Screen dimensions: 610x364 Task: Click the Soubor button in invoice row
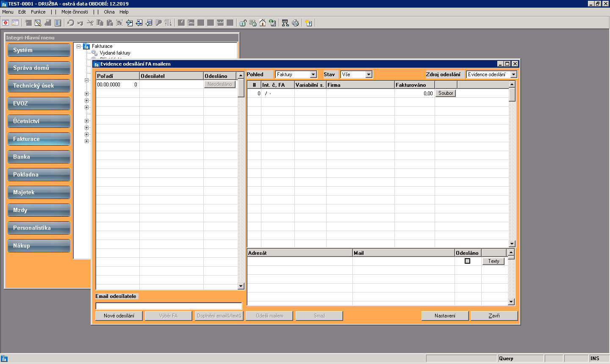(x=446, y=93)
